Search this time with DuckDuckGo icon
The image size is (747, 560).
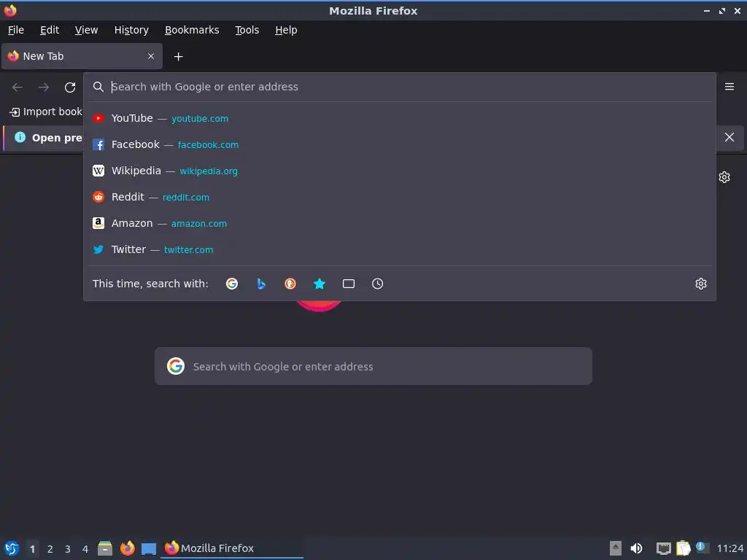[290, 284]
